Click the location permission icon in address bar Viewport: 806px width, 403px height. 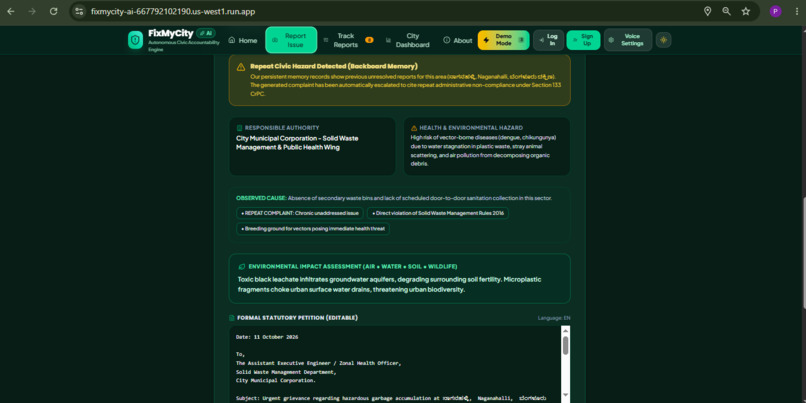pyautogui.click(x=707, y=11)
